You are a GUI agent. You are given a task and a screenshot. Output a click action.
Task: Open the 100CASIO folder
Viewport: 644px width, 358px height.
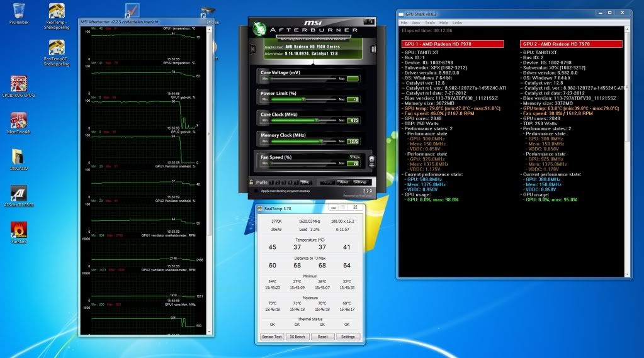tap(19, 157)
